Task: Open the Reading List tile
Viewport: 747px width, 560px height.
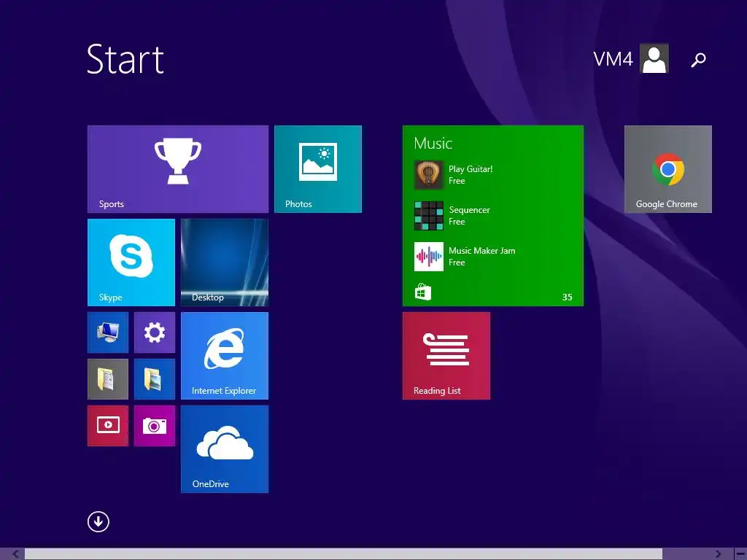Action: [x=446, y=356]
